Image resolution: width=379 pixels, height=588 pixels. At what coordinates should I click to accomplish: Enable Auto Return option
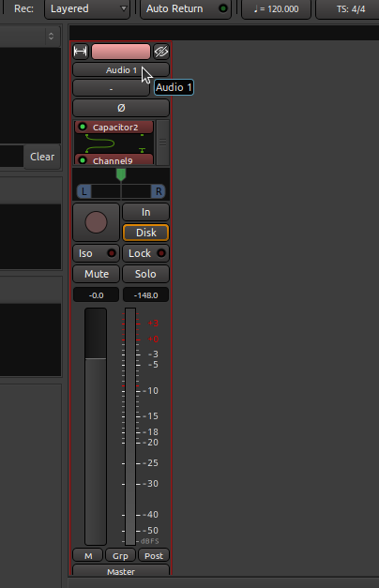tap(186, 8)
